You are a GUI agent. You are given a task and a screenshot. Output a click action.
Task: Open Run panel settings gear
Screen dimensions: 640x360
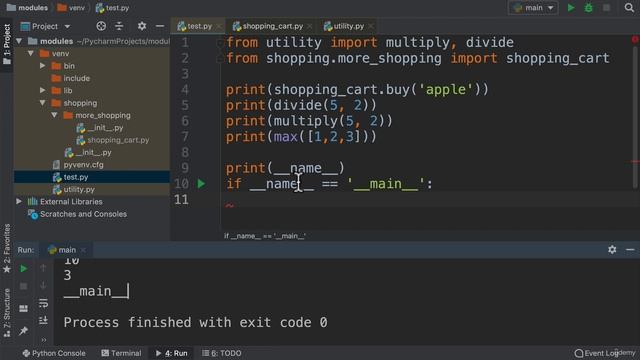(x=612, y=249)
